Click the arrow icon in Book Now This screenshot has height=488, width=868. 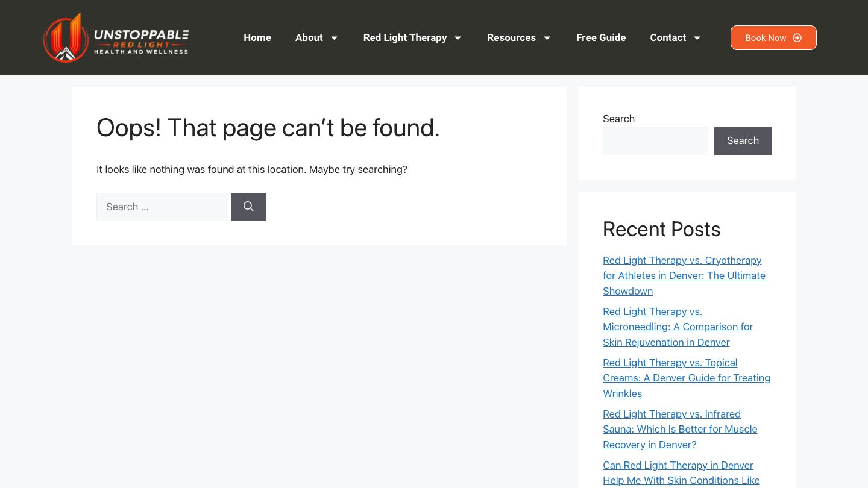click(x=797, y=38)
